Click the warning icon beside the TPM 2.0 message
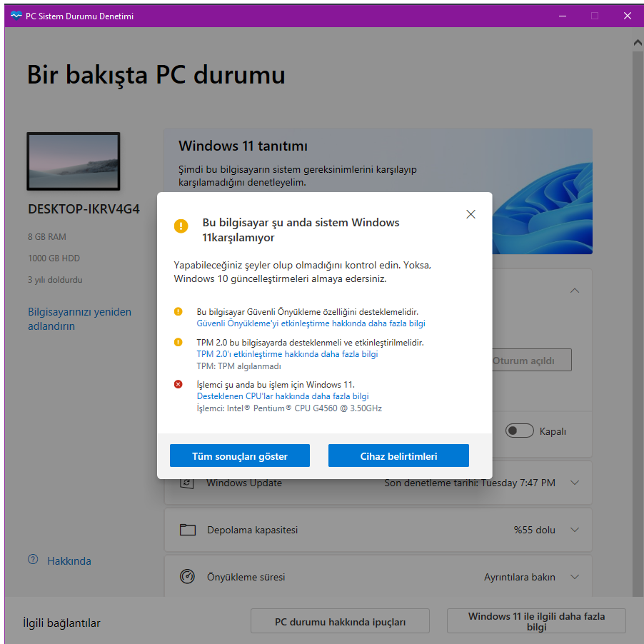The height and width of the screenshot is (644, 644). point(178,342)
